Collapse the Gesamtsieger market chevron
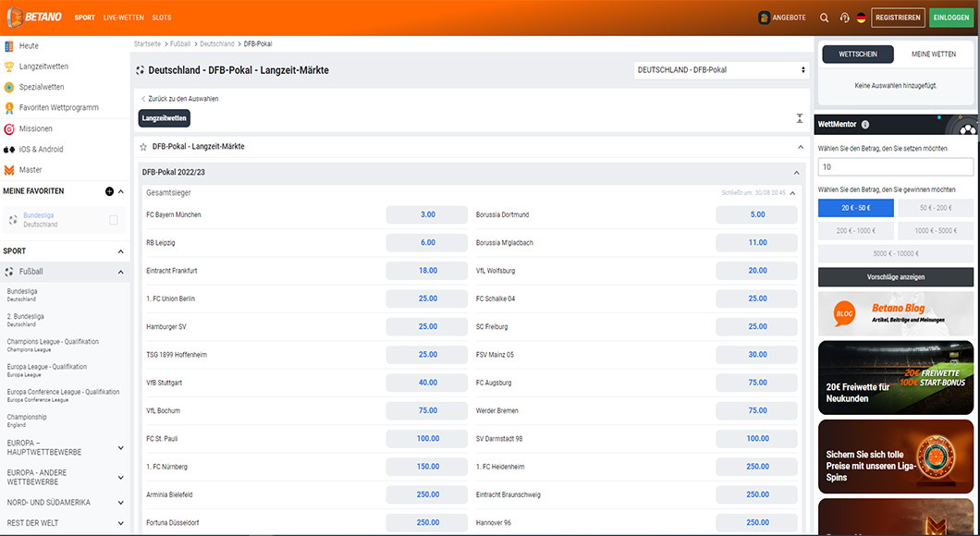Screen dimensions: 980x536 792,193
